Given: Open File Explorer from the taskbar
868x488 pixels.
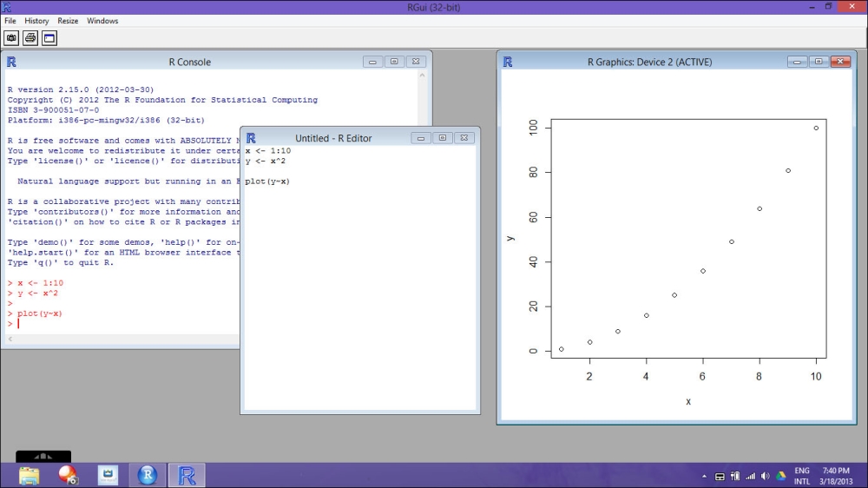Looking at the screenshot, I should tap(29, 475).
